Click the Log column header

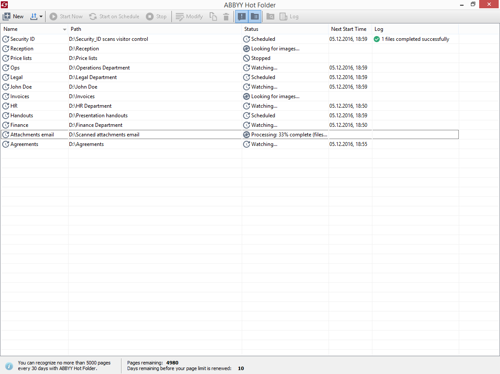point(415,29)
